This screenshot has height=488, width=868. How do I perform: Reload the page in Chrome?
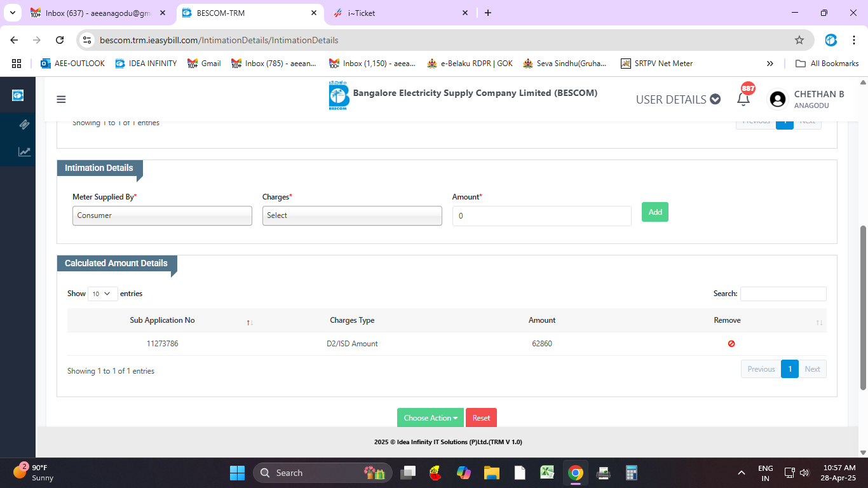click(x=60, y=40)
